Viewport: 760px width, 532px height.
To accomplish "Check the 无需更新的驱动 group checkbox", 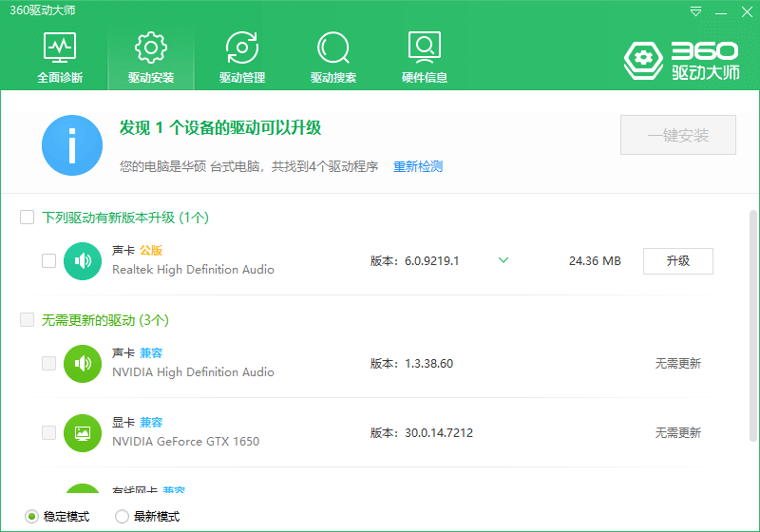I will (x=28, y=320).
